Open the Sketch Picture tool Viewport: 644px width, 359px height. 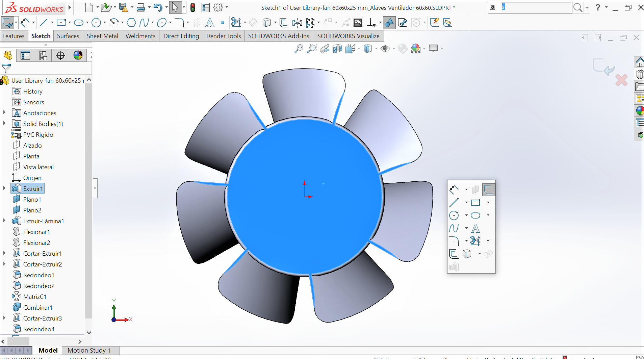(358, 23)
